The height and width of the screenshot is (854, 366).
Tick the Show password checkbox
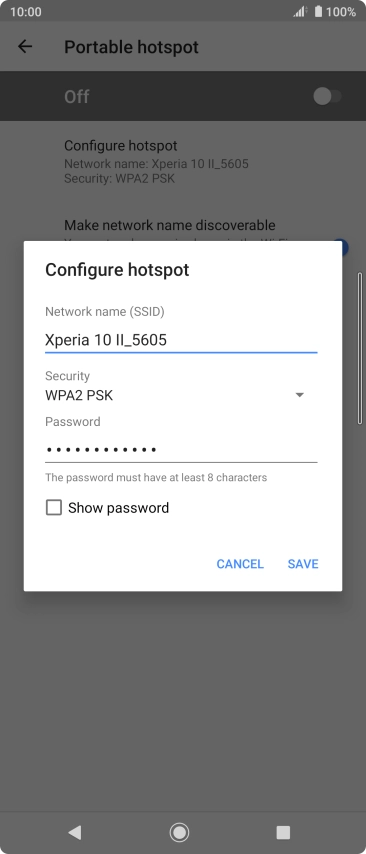click(x=54, y=508)
